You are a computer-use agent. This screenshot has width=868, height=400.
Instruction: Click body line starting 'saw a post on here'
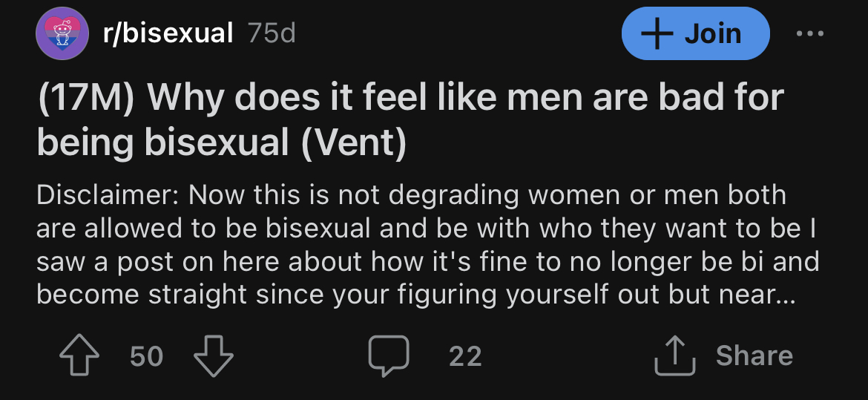pyautogui.click(x=428, y=261)
